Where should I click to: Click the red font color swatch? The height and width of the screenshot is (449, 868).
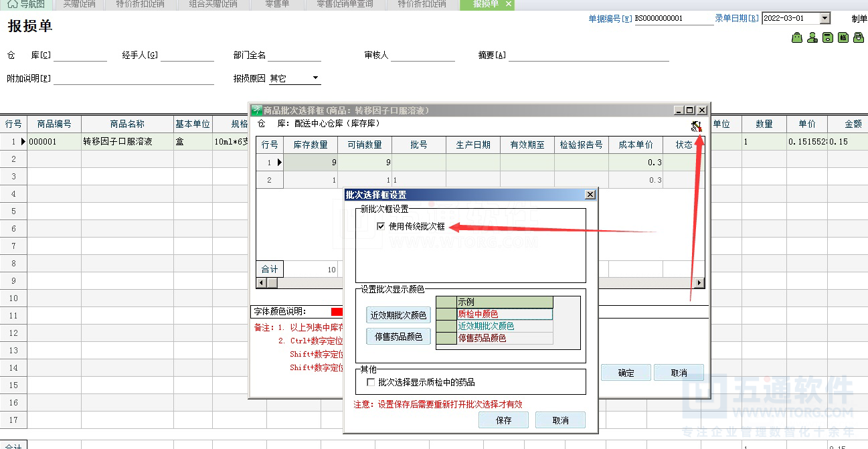point(337,311)
